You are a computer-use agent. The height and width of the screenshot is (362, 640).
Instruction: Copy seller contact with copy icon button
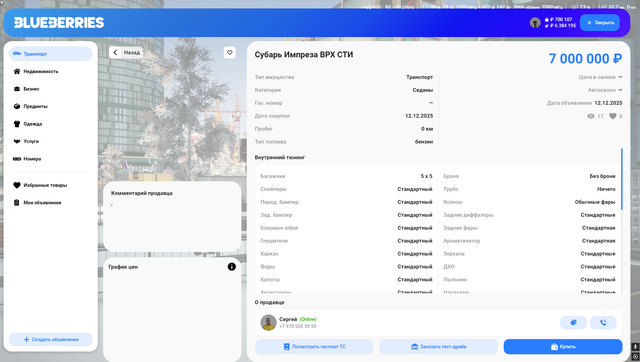point(573,323)
